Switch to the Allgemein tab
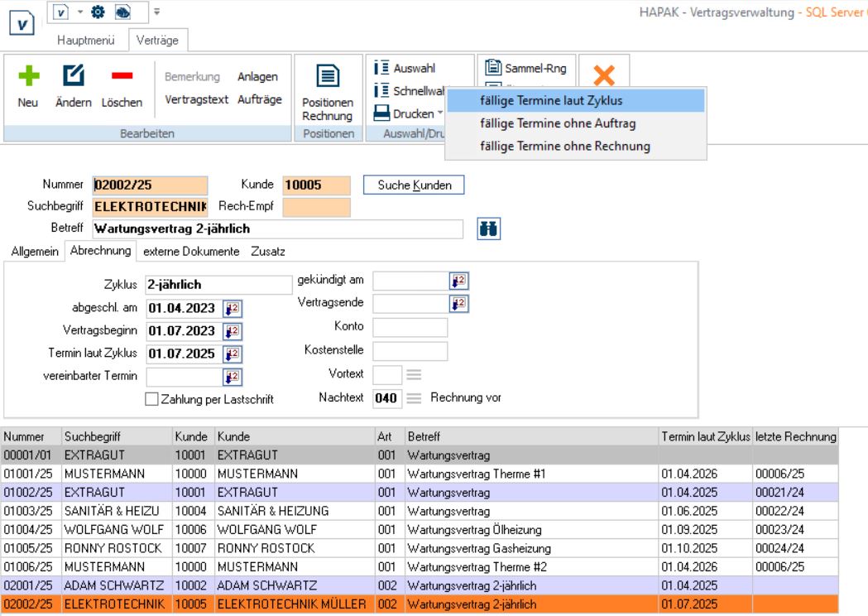The image size is (868, 616). coord(35,251)
